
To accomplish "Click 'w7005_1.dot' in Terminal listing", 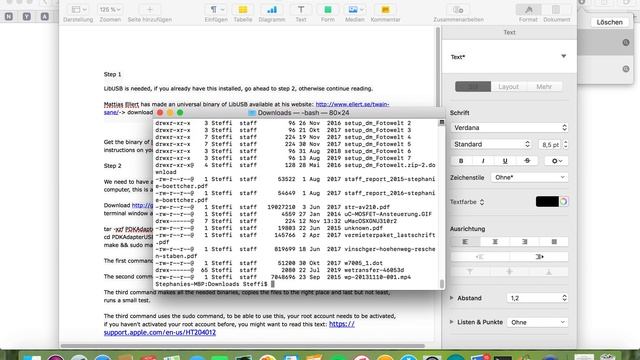I will pos(363,263).
